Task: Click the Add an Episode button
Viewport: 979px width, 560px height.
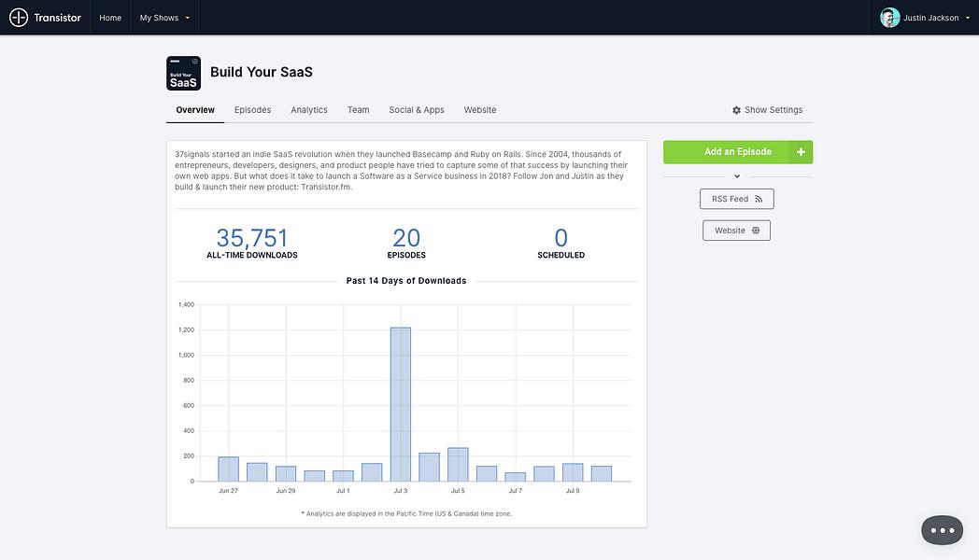Action: (x=738, y=152)
